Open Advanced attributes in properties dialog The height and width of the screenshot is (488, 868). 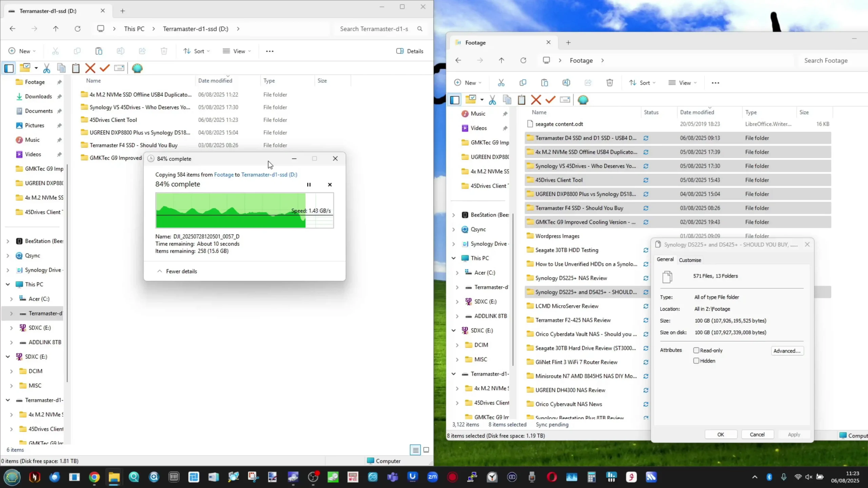[x=787, y=351]
